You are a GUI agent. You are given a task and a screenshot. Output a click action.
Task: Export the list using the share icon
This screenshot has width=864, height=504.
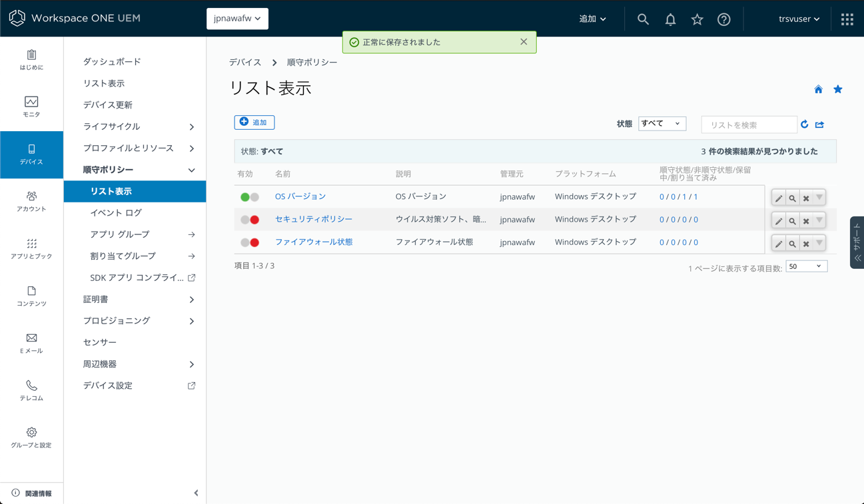coord(820,125)
